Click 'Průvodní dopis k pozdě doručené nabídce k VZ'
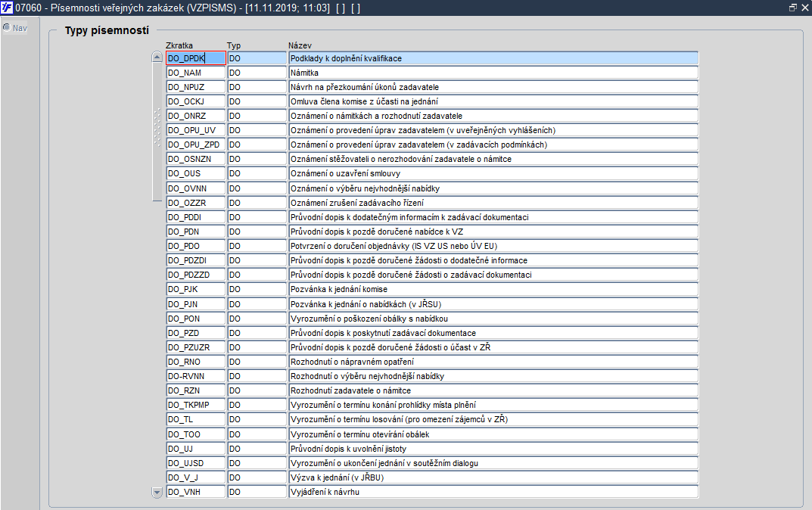Viewport: 812px width, 510px height. [x=493, y=232]
